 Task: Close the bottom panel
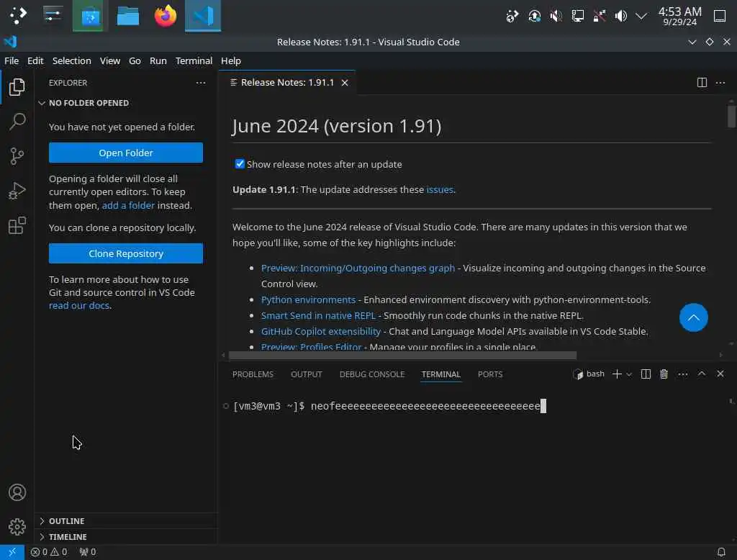click(720, 374)
